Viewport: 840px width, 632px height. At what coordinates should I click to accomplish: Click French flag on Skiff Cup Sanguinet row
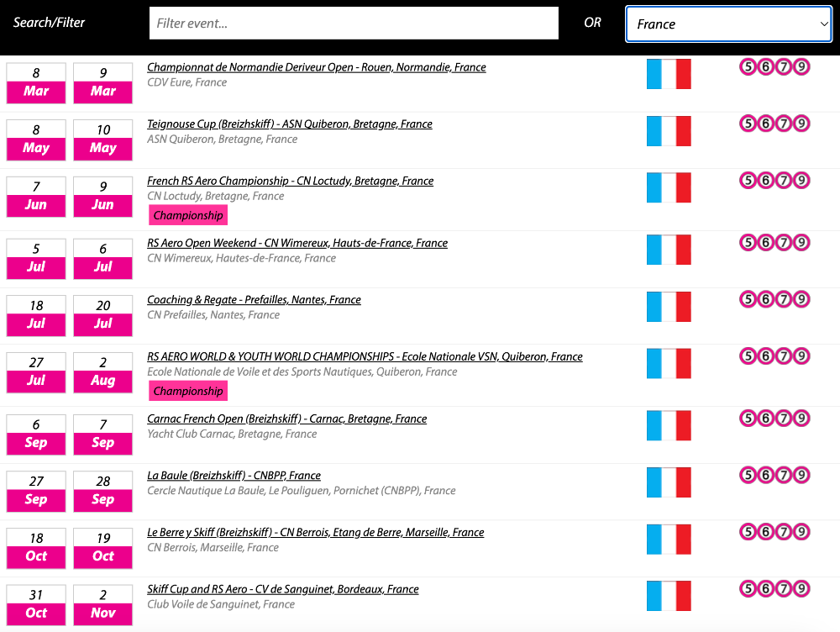click(x=669, y=596)
